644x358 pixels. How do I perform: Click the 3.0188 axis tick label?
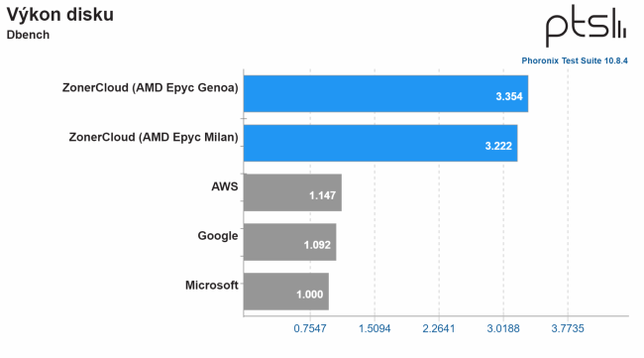503,329
